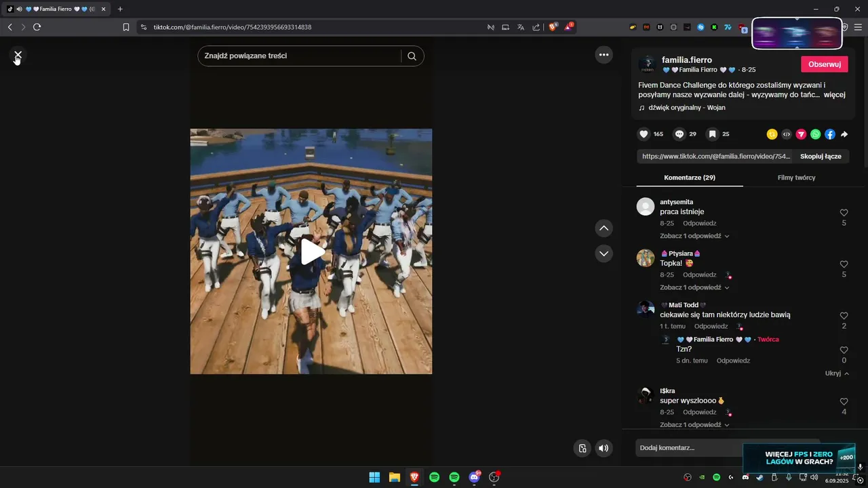Open familia.fierro profile name
Image resolution: width=868 pixels, height=488 pixels.
(x=687, y=60)
